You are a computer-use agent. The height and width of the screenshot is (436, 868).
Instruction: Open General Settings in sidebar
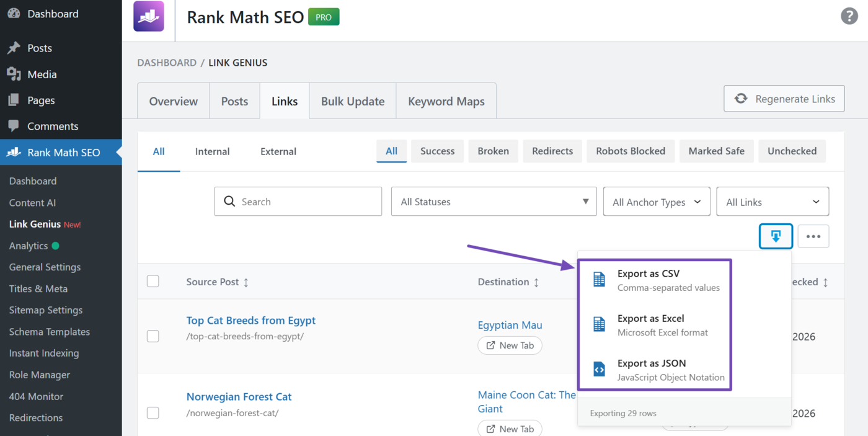[x=45, y=267]
